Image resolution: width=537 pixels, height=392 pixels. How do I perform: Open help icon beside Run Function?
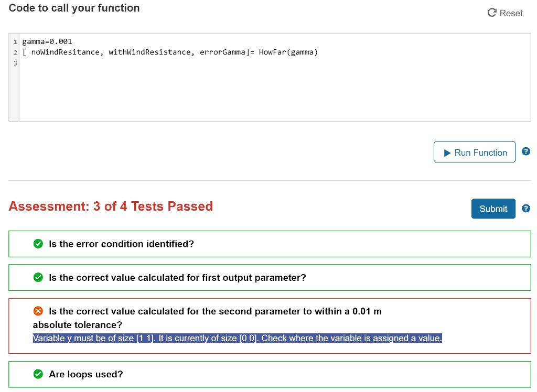coord(525,151)
